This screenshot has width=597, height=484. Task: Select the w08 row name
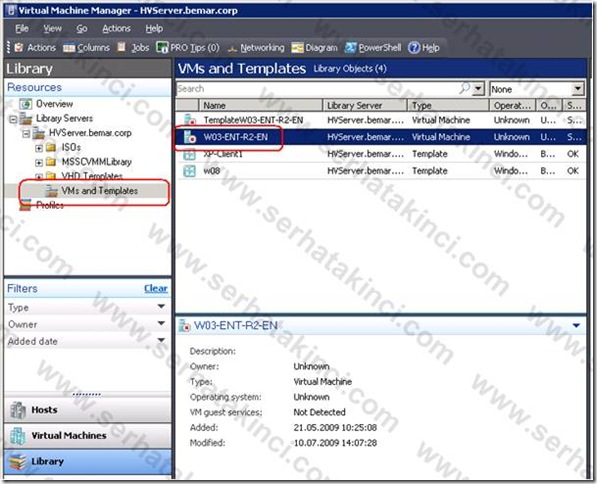pos(212,171)
